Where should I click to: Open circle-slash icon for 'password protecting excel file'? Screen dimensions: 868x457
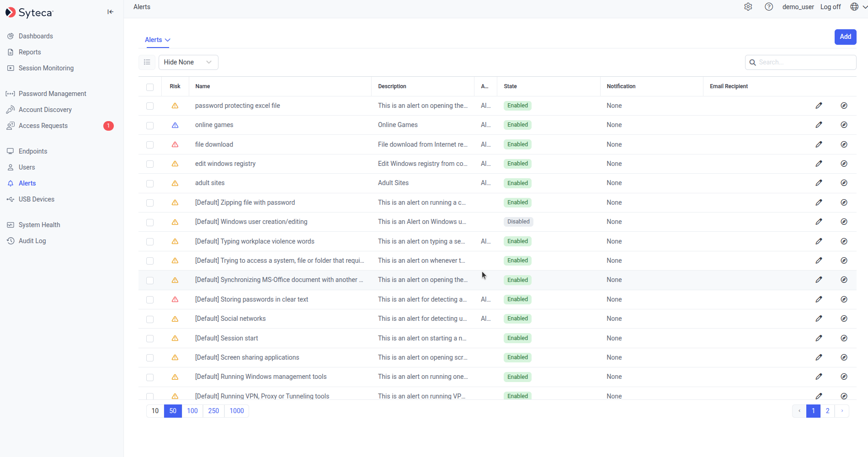point(844,106)
